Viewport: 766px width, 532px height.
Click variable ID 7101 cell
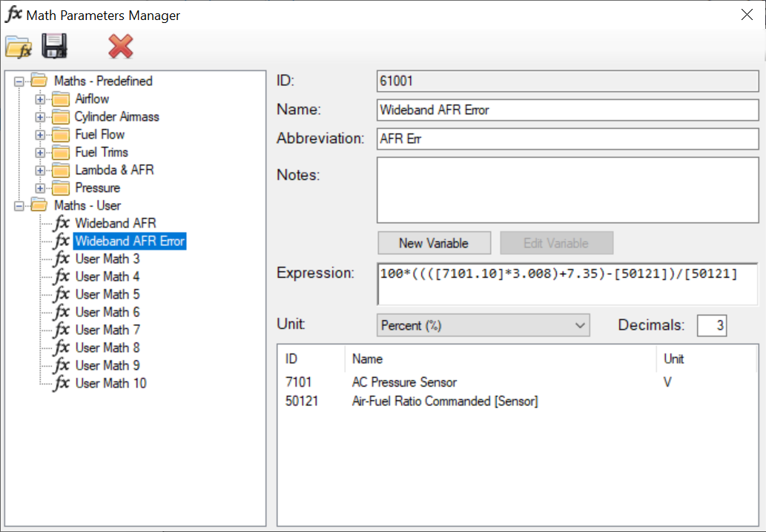299,382
